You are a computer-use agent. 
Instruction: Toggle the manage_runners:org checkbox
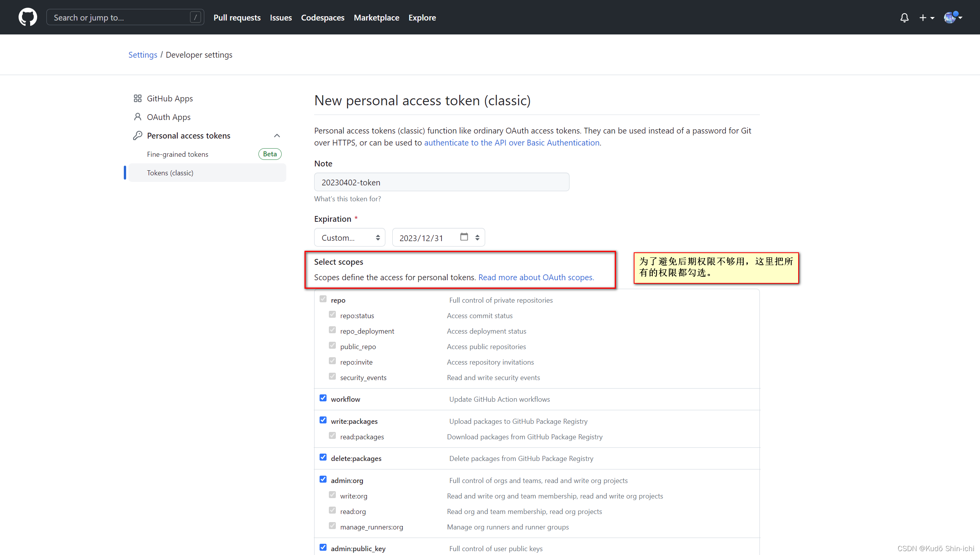click(332, 526)
